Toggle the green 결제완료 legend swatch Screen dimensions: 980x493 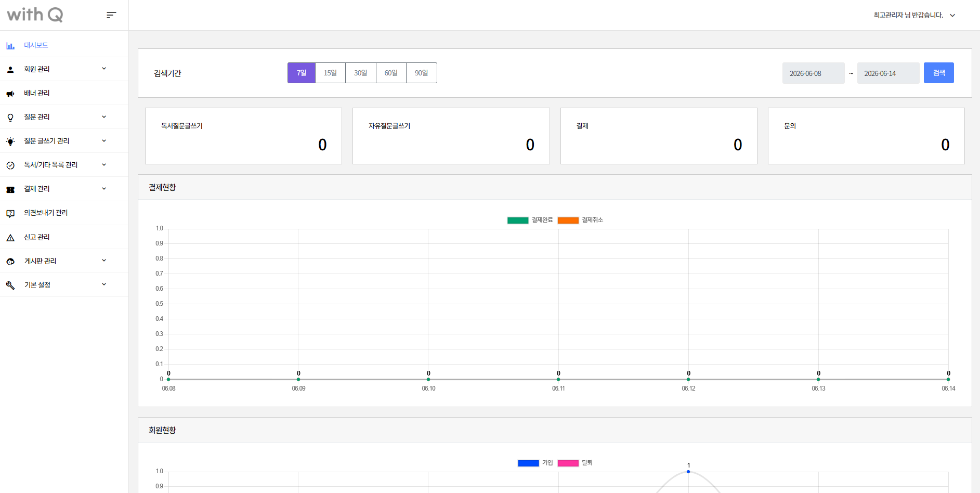coord(518,220)
